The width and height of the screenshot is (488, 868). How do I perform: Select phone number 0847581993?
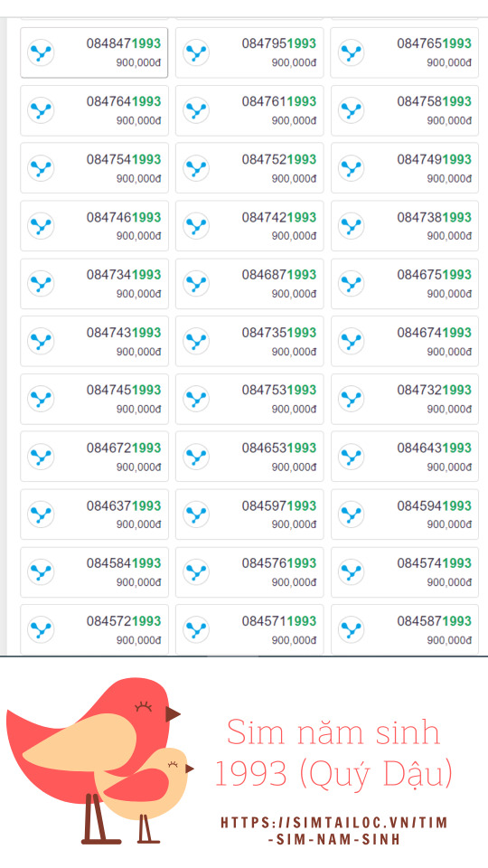[x=435, y=101]
